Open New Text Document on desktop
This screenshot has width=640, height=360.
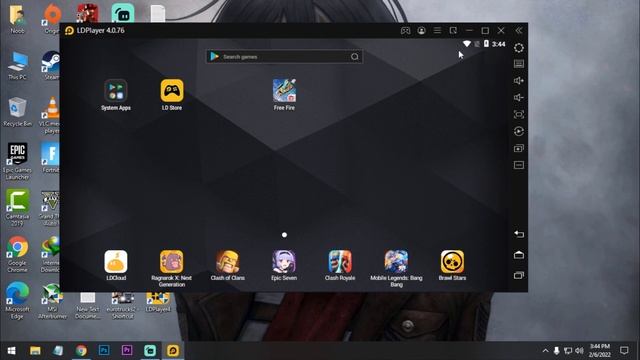pos(88,305)
